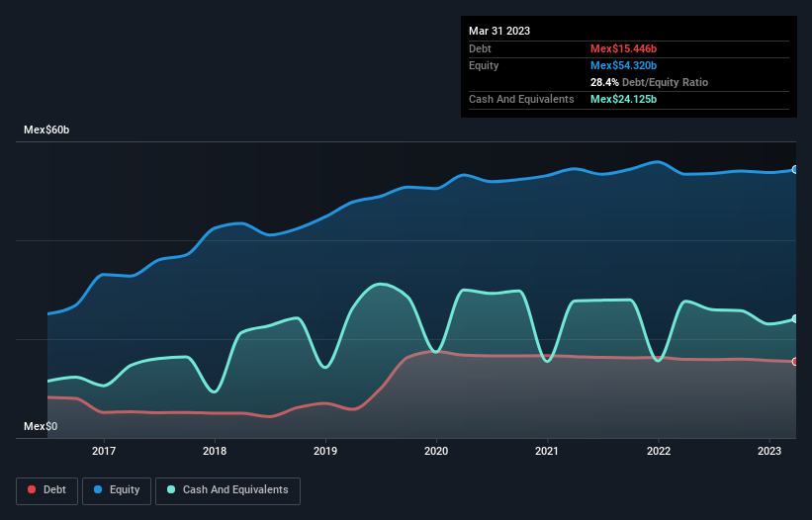
Task: Click the Mex$15.446b debt value
Action: pyautogui.click(x=623, y=48)
